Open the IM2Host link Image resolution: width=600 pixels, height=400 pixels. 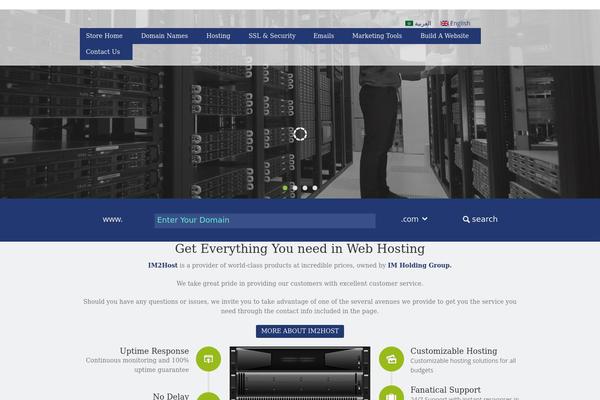pyautogui.click(x=163, y=265)
